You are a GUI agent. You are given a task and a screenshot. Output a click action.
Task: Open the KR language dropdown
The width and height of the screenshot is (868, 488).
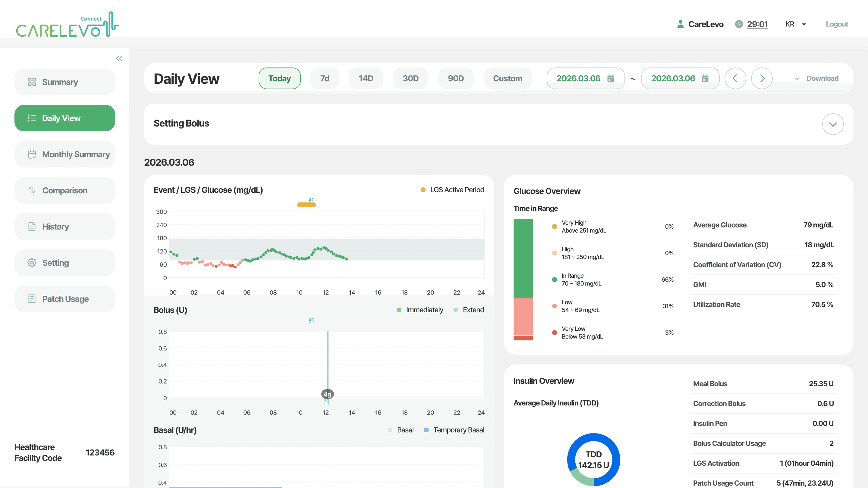click(796, 24)
